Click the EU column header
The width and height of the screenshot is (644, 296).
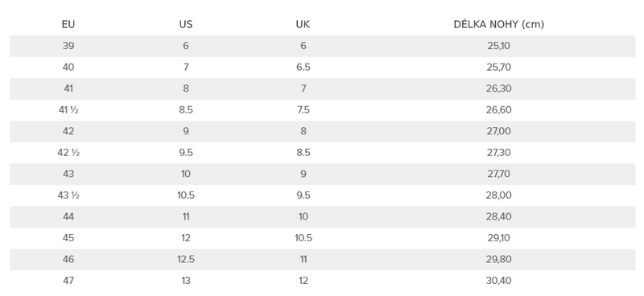click(x=68, y=25)
